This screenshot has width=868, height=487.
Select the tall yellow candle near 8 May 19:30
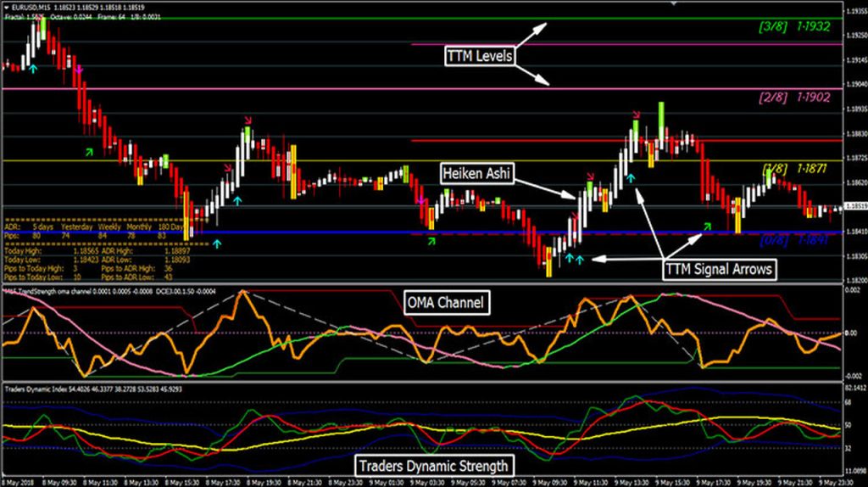click(x=293, y=161)
